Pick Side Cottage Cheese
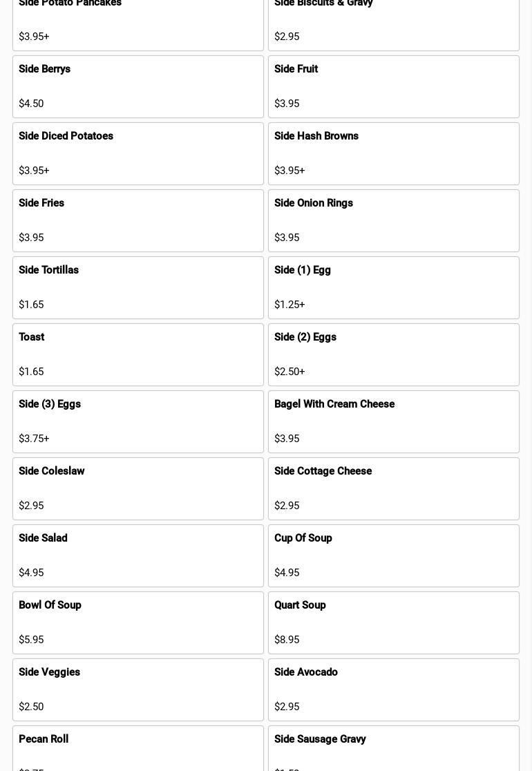The image size is (532, 771). click(393, 488)
